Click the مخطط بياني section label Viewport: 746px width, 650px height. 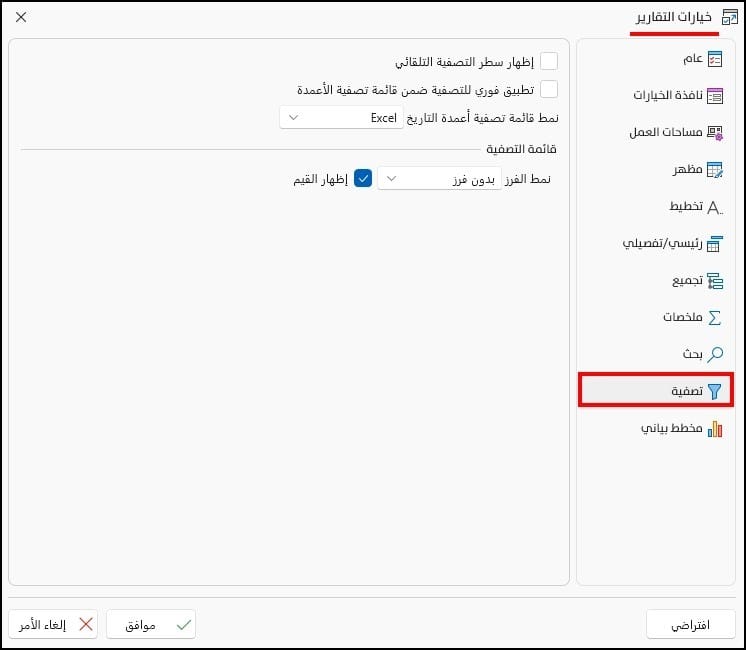(x=671, y=428)
